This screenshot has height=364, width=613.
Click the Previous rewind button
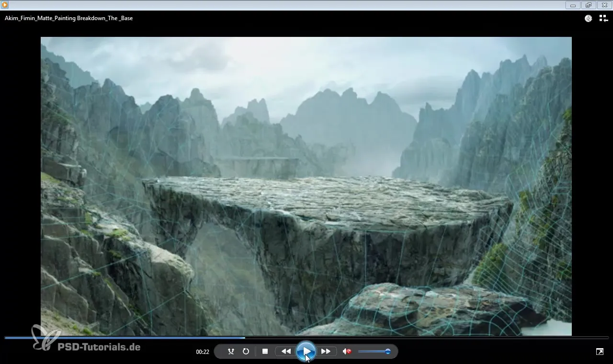(286, 352)
